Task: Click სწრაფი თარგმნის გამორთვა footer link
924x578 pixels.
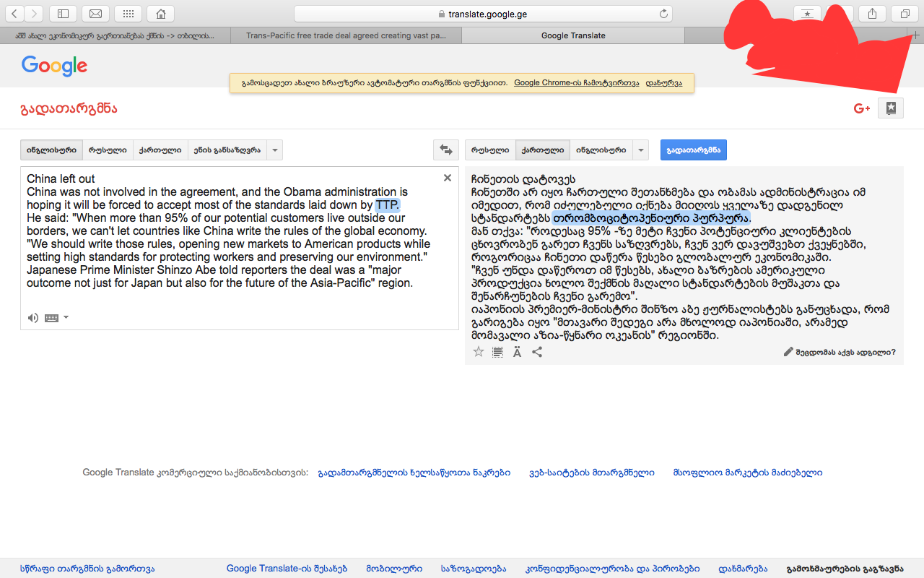Action: pos(87,569)
